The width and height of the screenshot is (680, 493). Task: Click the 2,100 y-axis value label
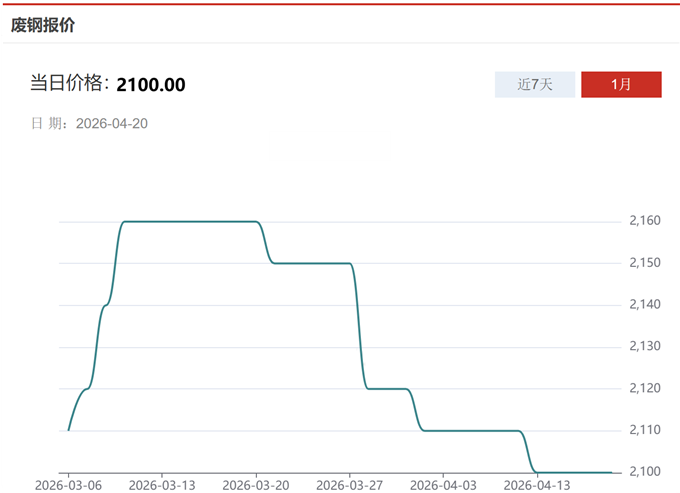(645, 471)
